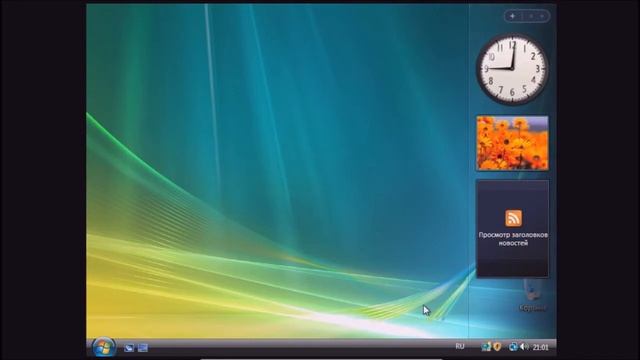Click the orange RSS feed icon
This screenshot has height=360, width=640.
point(513,218)
